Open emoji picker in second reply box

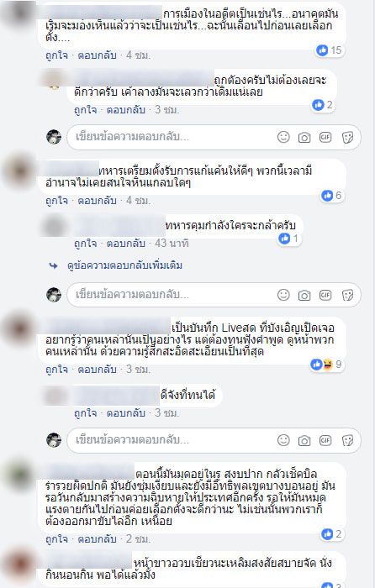point(283,295)
